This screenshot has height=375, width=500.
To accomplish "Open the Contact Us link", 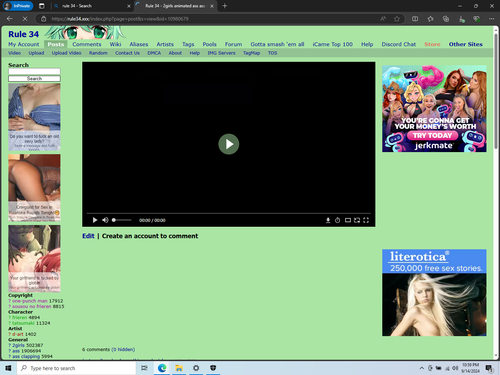I will tap(127, 53).
